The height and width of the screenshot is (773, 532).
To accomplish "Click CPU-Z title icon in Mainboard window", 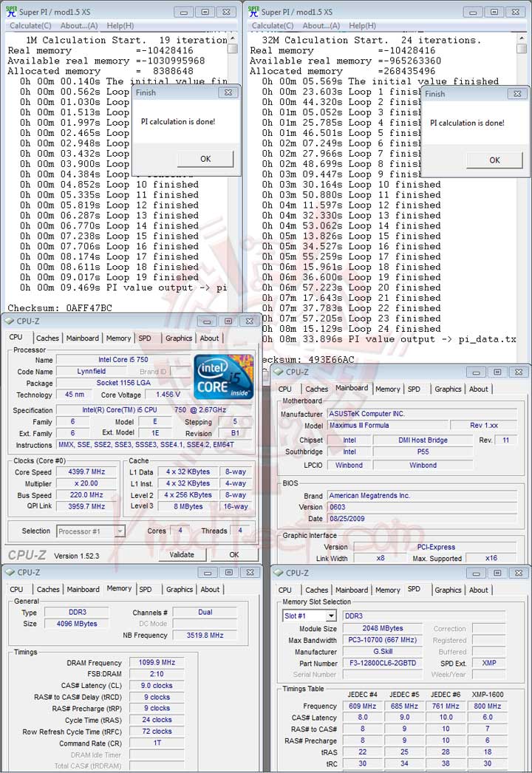I will pyautogui.click(x=279, y=372).
